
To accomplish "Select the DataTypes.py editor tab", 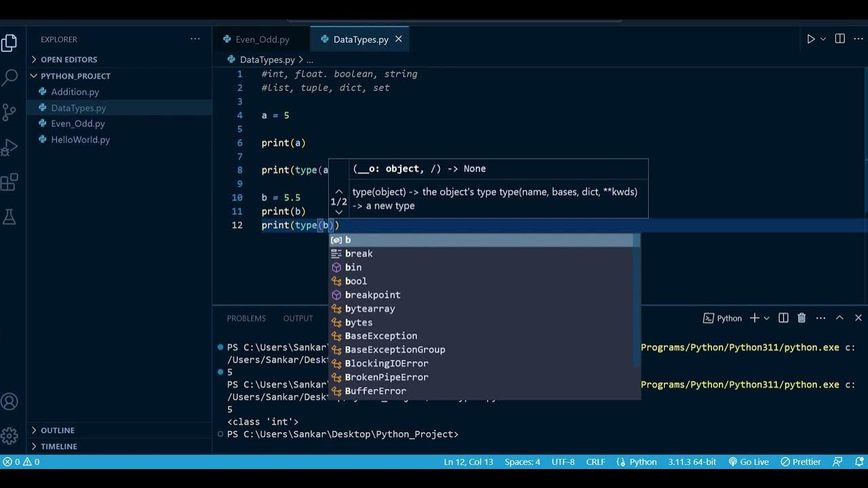I will point(359,39).
